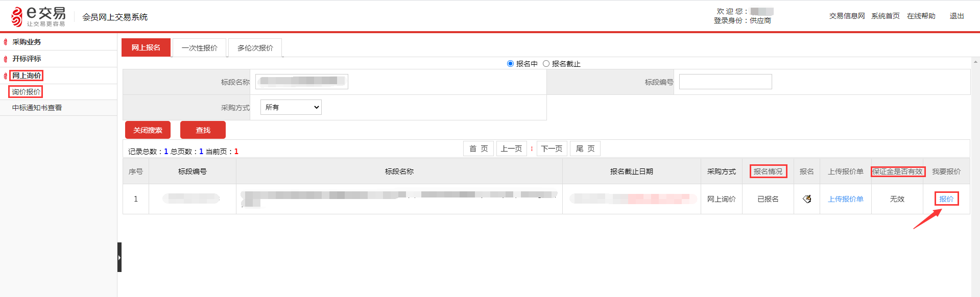Click the 已报名 cell in row 1
The width and height of the screenshot is (980, 297).
click(x=768, y=199)
